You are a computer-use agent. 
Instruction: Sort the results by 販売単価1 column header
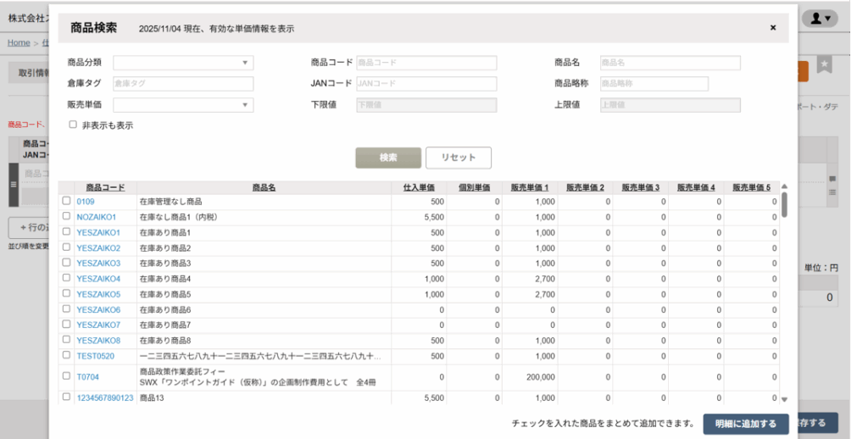pos(530,187)
